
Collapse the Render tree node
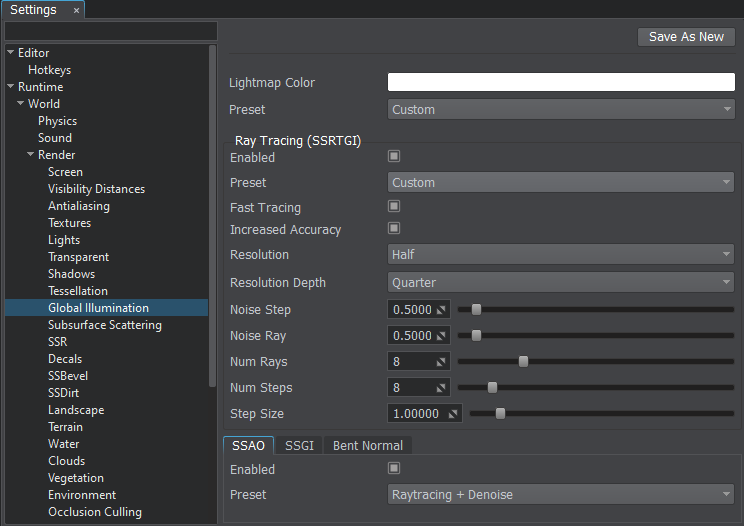[x=30, y=154]
